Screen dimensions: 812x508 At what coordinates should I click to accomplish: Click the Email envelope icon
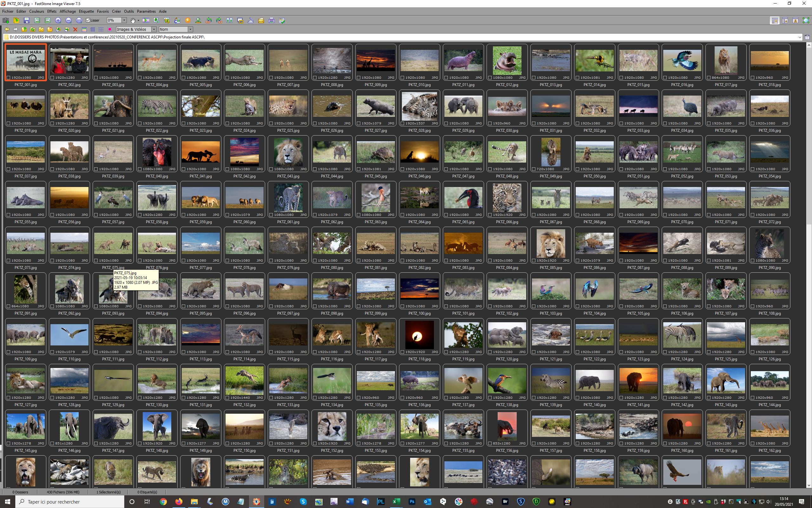(x=261, y=21)
